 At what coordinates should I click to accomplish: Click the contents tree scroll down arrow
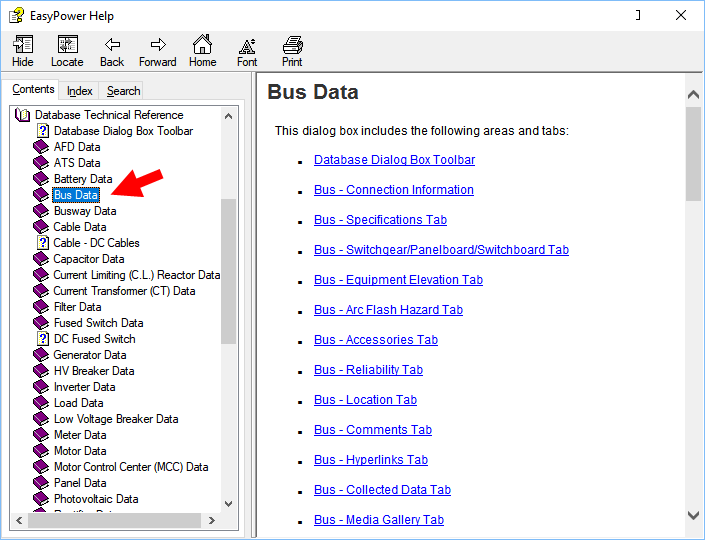(228, 503)
